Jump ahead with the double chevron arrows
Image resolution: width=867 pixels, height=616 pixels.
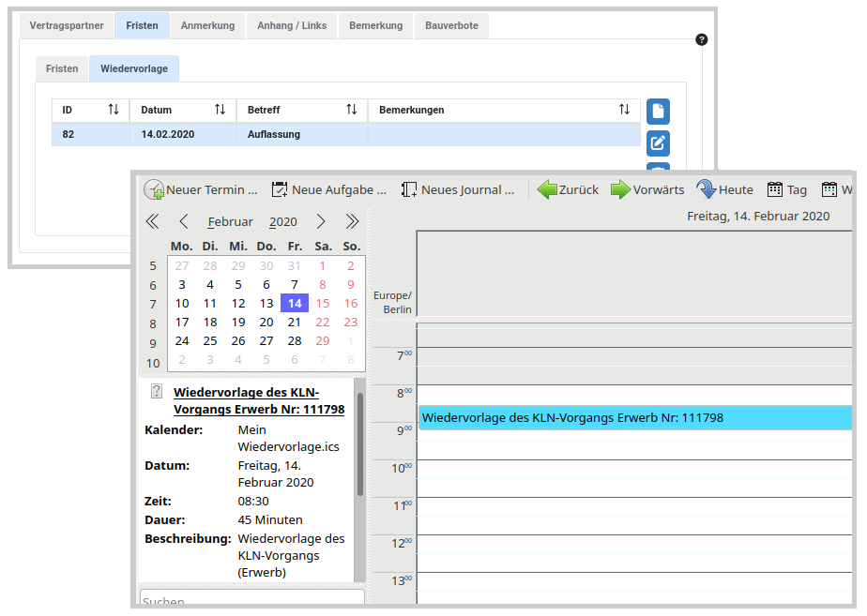(353, 221)
